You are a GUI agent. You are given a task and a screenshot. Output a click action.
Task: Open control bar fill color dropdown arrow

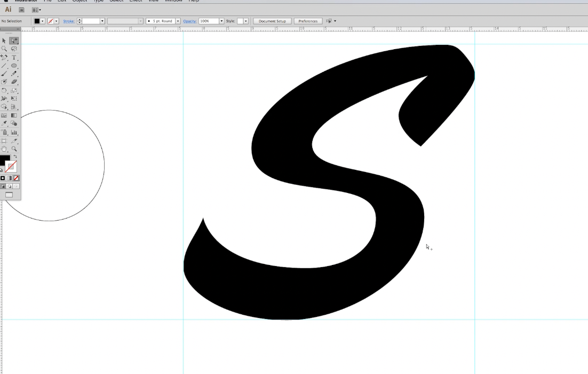point(43,21)
